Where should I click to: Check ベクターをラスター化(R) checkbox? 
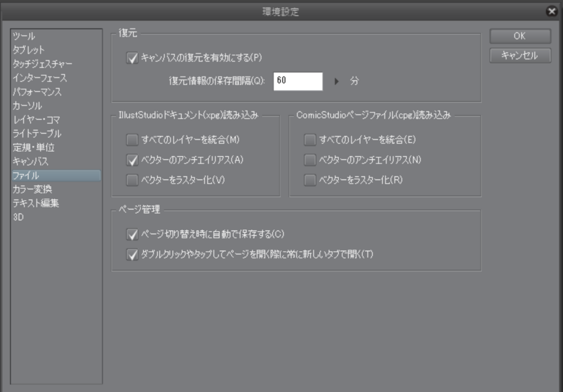pos(310,180)
